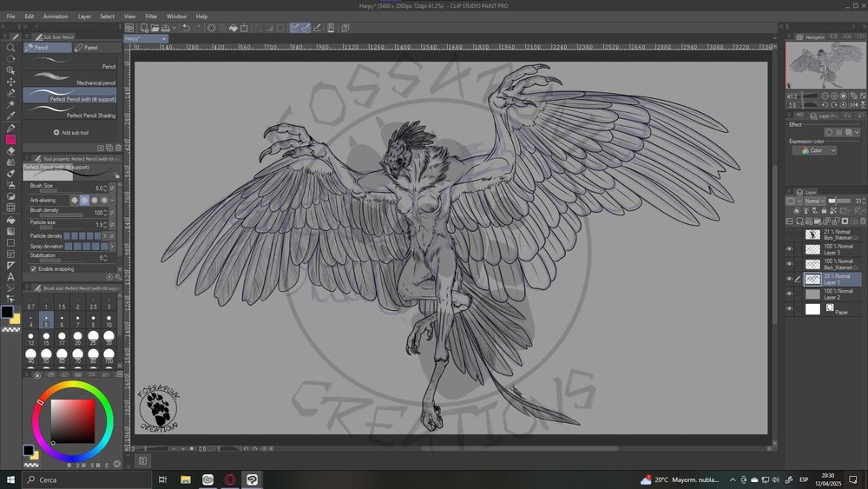Open Expression color dropdown
Image resolution: width=868 pixels, height=489 pixels.
(814, 150)
